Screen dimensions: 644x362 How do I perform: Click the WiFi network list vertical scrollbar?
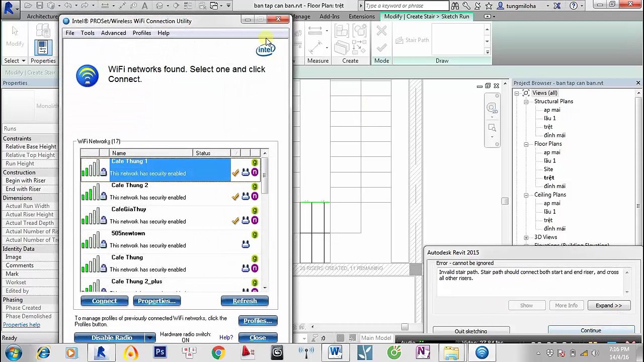265,220
